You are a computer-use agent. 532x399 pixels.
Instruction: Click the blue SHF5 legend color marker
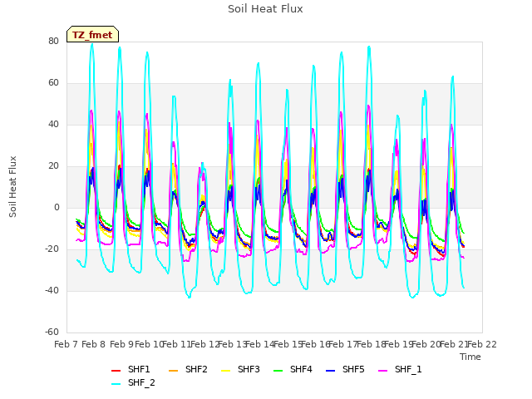click(x=331, y=371)
